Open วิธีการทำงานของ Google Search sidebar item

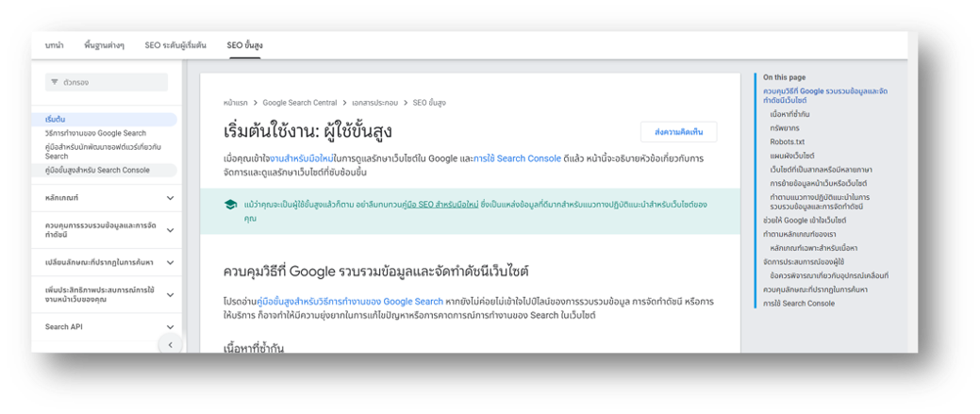click(x=95, y=133)
